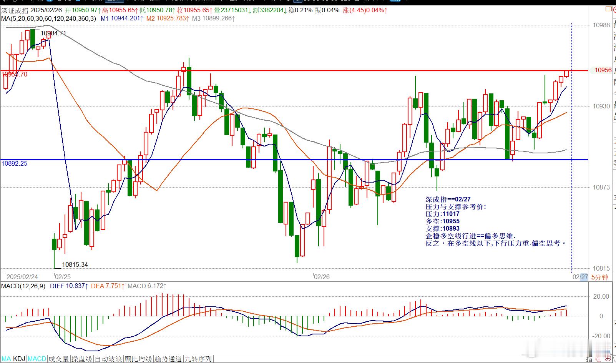Switch to the MA indicator tab
The image size is (616, 364).
[x=7, y=359]
